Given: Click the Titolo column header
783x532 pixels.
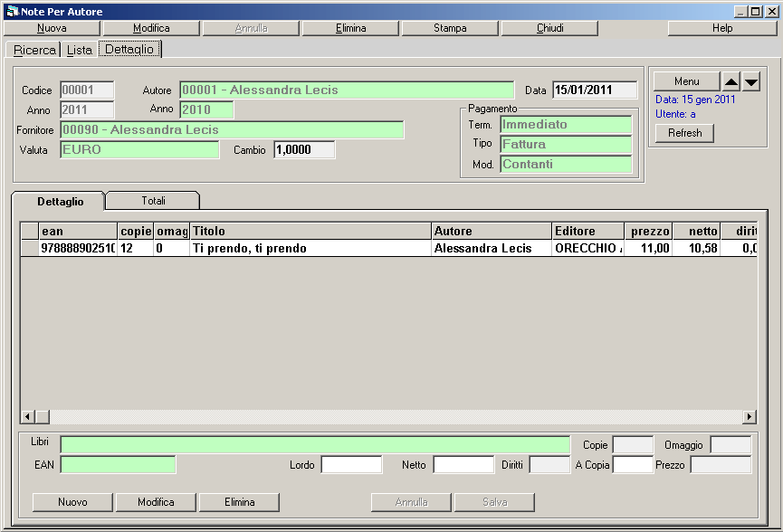Looking at the screenshot, I should click(310, 231).
